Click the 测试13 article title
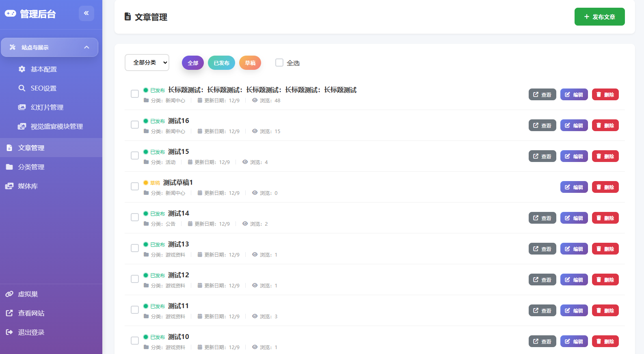The height and width of the screenshot is (354, 644). pyautogui.click(x=179, y=244)
